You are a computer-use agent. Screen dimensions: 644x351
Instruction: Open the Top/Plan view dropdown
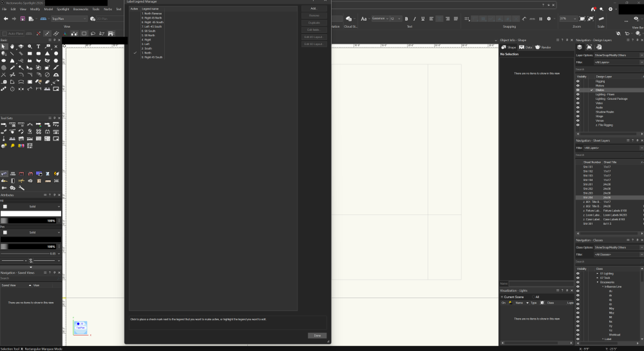68,19
